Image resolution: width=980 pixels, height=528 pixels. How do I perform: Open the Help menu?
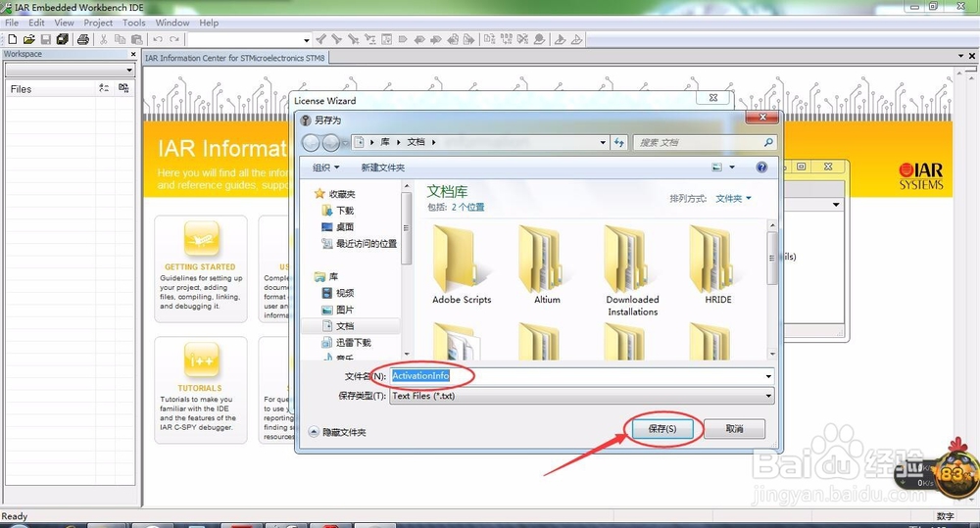tap(209, 23)
